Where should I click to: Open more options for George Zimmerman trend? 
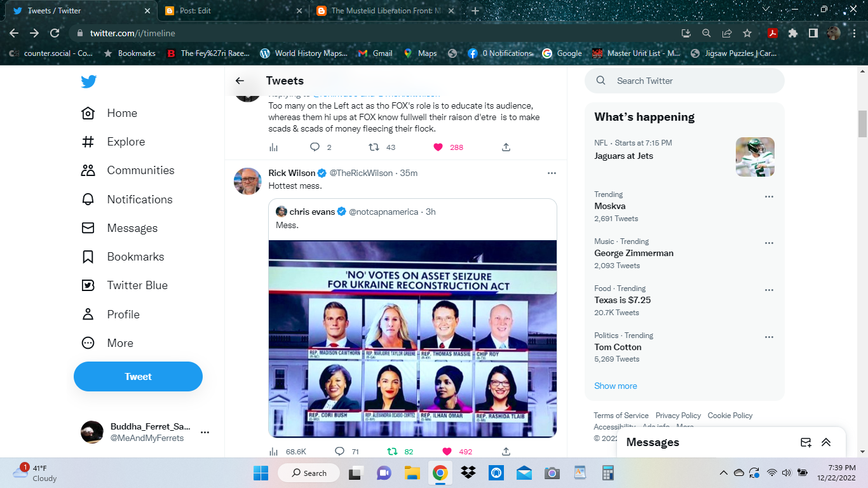[x=769, y=243]
